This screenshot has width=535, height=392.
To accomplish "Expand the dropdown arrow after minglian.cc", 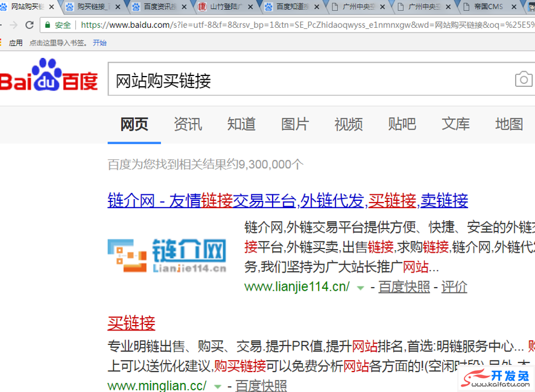I will click(217, 387).
